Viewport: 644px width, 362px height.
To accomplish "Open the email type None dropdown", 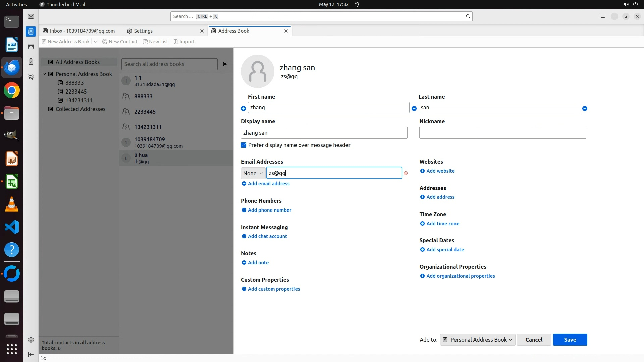I will coord(253,173).
